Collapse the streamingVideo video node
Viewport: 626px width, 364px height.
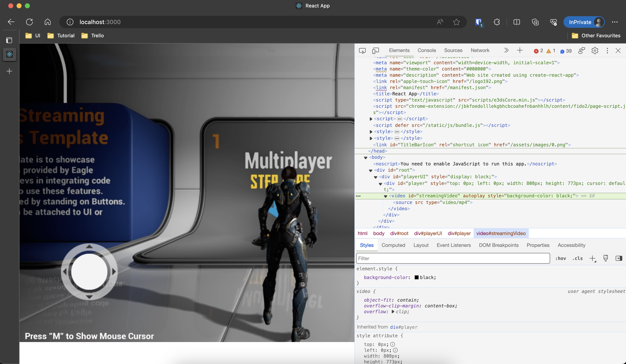386,196
